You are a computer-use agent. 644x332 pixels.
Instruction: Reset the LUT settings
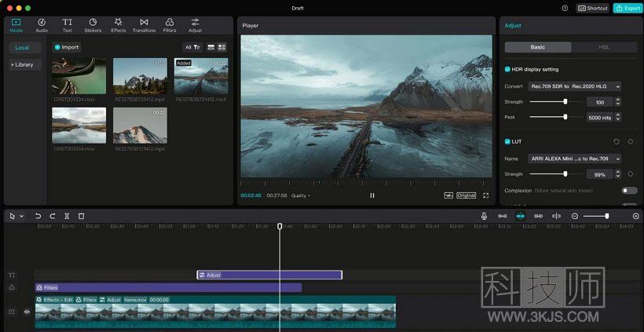[616, 141]
